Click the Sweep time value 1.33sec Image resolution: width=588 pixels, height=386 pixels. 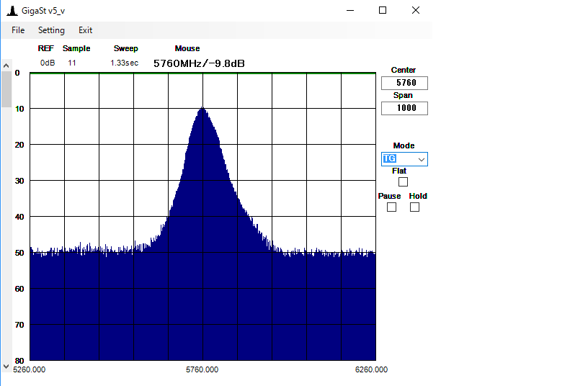[124, 63]
